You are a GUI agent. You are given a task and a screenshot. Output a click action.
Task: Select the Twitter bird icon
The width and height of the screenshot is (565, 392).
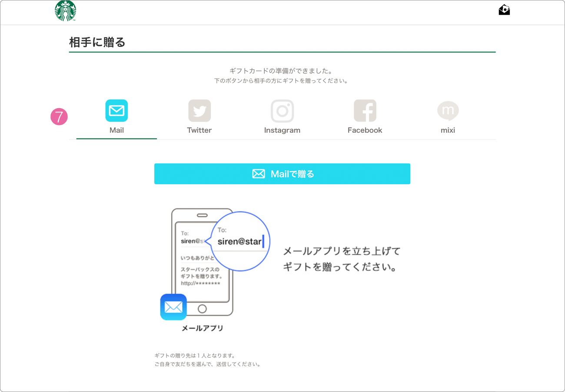pyautogui.click(x=199, y=111)
